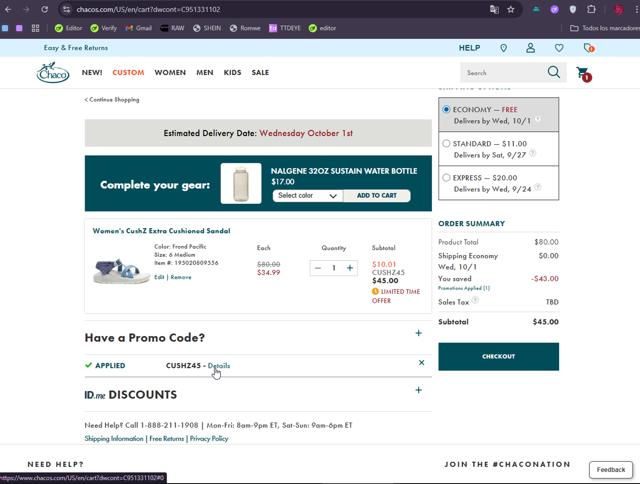Image resolution: width=640 pixels, height=484 pixels.
Task: Open the Romwe bookmark
Action: [x=245, y=28]
